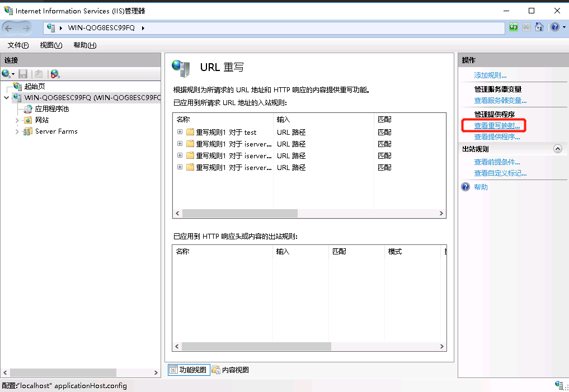Click the 查看提供程序... link

[x=497, y=136]
